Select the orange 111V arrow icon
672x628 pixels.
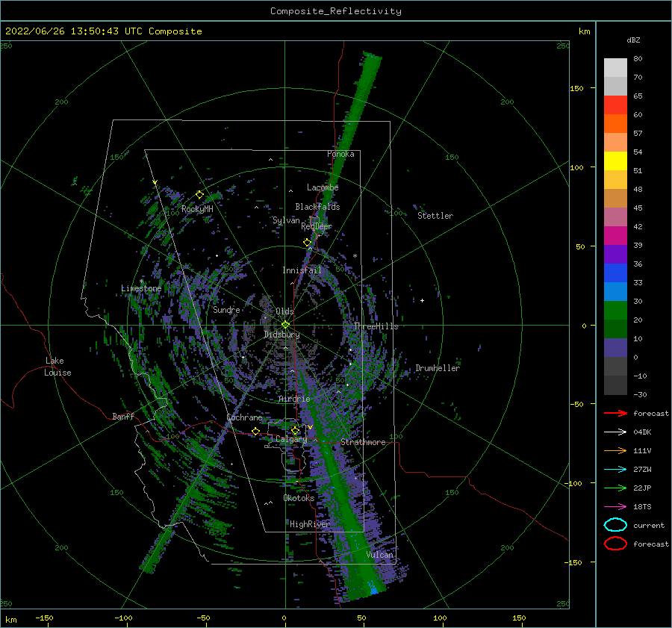(x=615, y=450)
